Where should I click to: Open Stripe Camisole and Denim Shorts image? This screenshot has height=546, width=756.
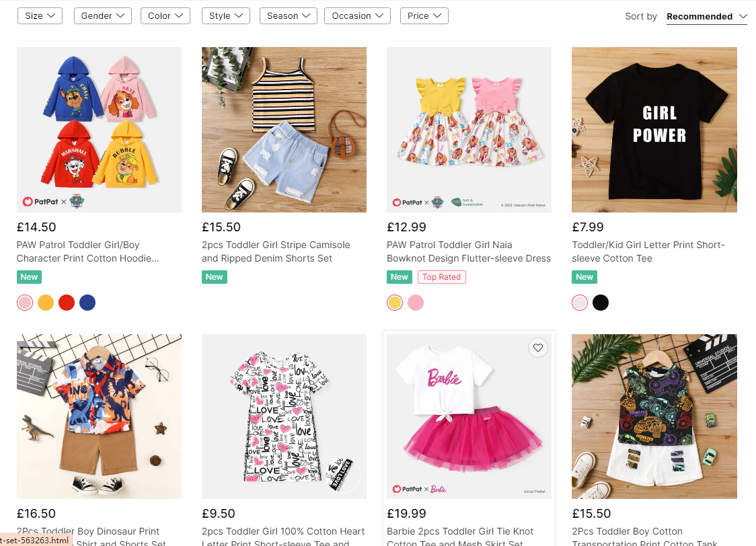coord(284,130)
